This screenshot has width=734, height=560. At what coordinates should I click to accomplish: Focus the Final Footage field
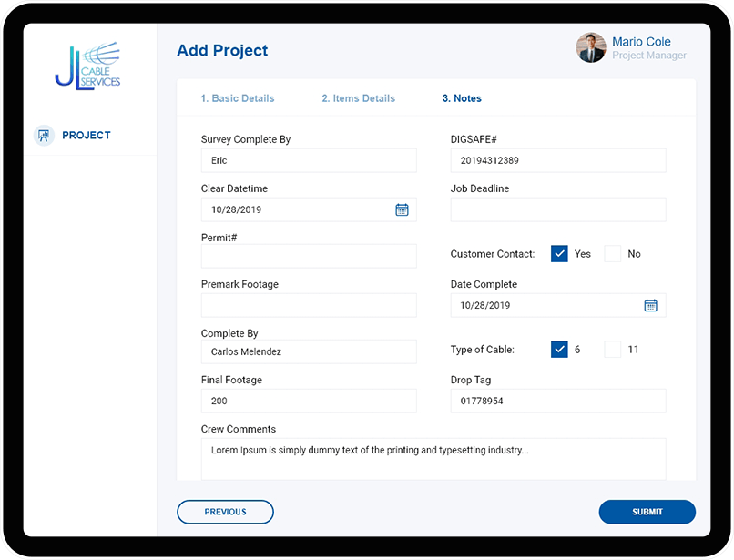(309, 401)
